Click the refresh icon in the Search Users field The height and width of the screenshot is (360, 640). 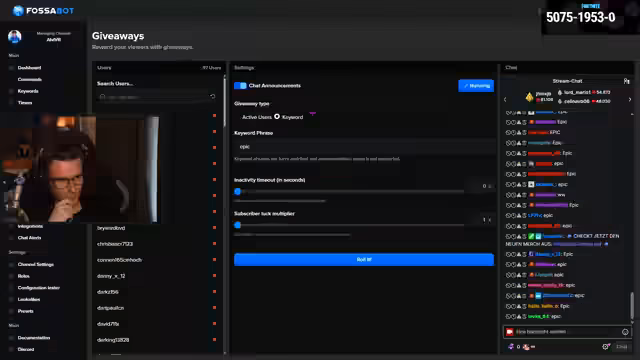click(x=213, y=96)
